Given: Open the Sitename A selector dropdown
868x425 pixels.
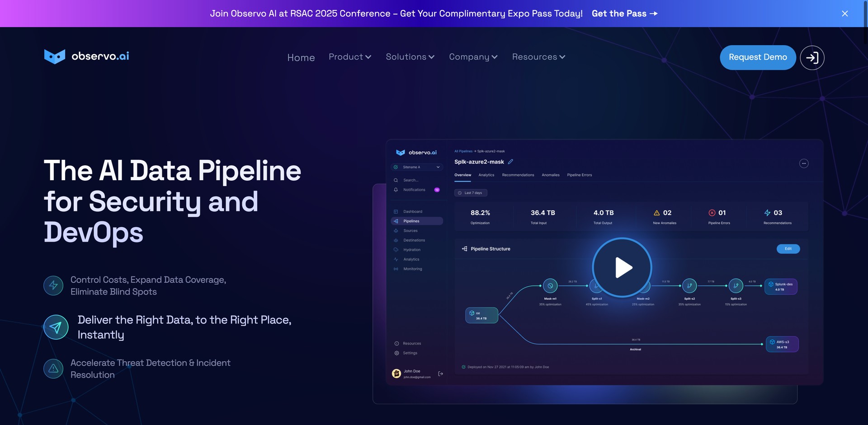Looking at the screenshot, I should click(x=417, y=167).
